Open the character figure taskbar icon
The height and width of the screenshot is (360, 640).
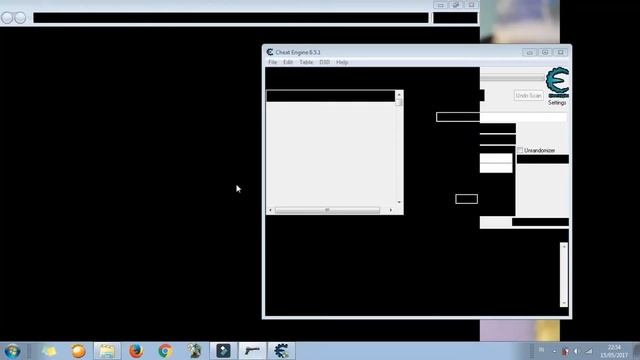coord(194,351)
